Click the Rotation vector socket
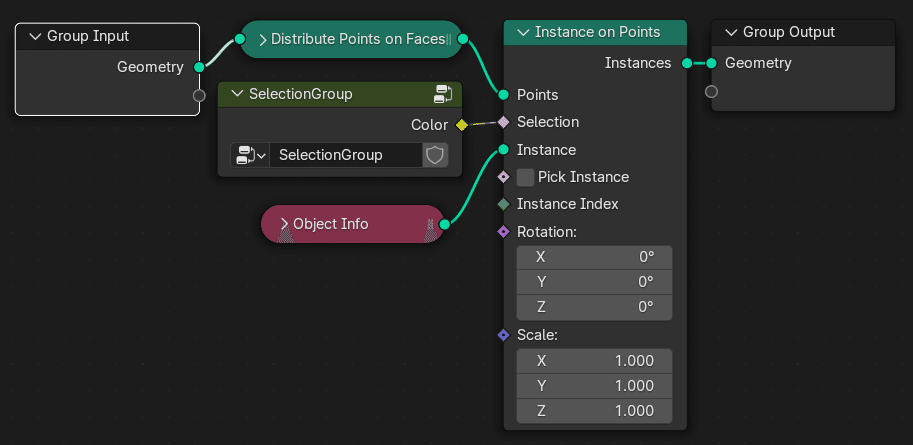Screen dimensions: 913x445 (x=503, y=232)
